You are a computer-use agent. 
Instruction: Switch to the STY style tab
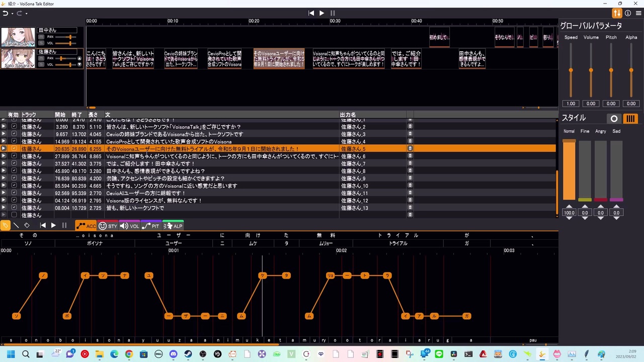[x=108, y=226]
